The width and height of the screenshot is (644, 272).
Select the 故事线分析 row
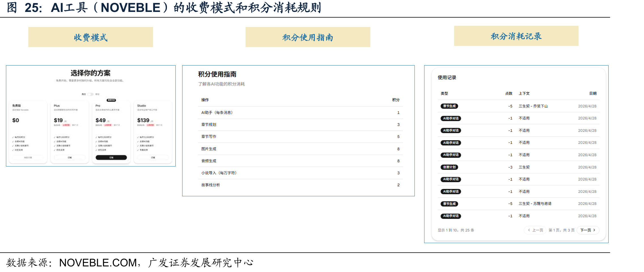click(x=300, y=185)
